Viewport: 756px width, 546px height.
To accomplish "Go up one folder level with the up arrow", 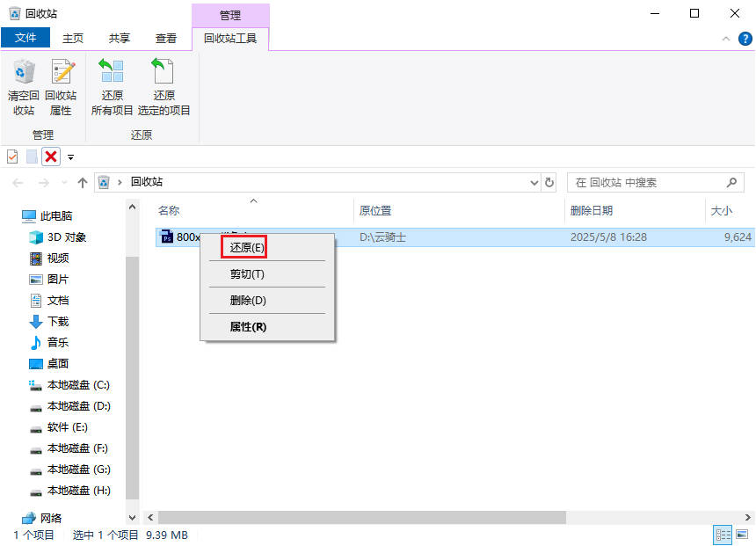I will 83,183.
